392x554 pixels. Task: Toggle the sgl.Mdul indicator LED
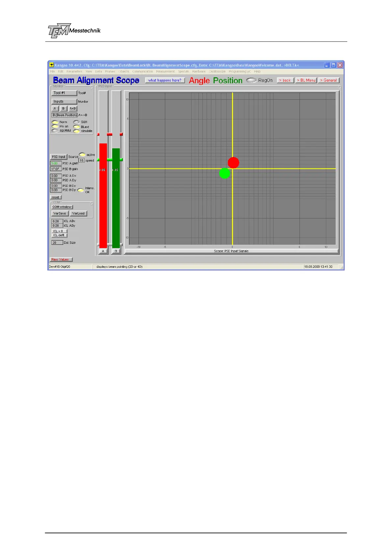55,131
